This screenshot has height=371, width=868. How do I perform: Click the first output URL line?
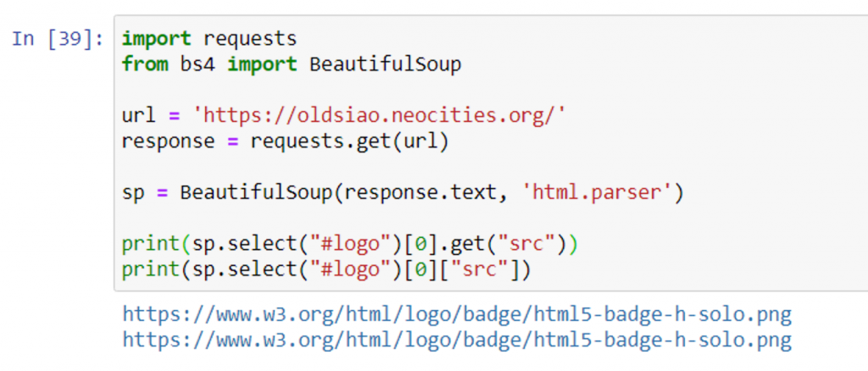coord(457,315)
